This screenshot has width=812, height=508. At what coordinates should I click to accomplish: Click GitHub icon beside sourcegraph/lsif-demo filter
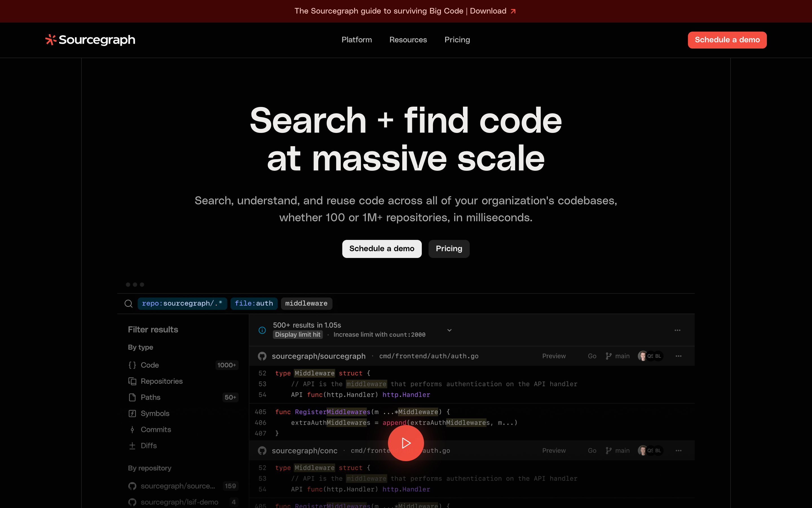tap(132, 502)
